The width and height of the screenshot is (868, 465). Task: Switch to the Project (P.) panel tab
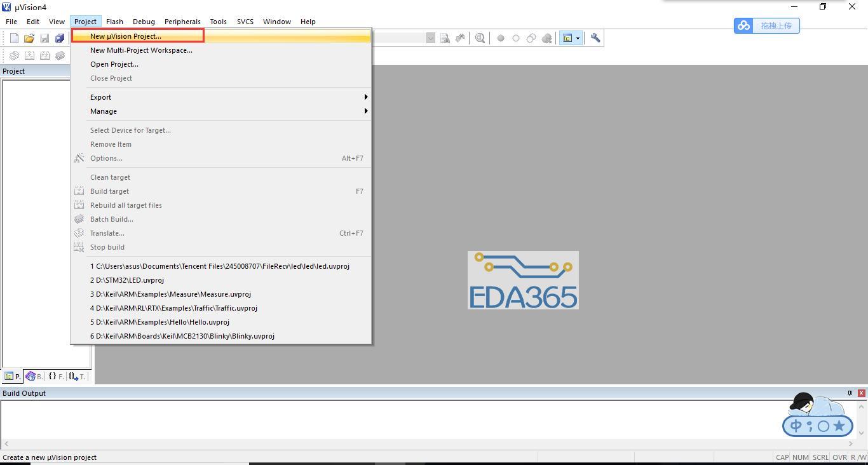[x=13, y=377]
